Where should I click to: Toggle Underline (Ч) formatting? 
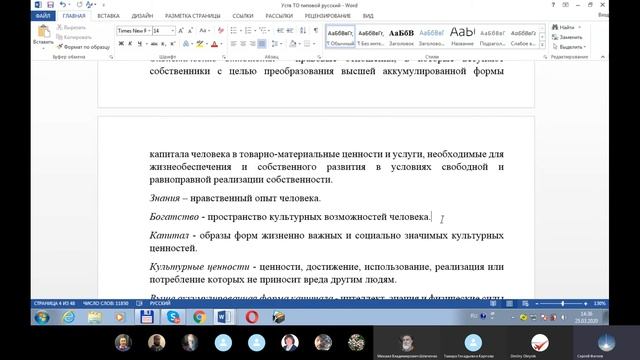tap(140, 44)
